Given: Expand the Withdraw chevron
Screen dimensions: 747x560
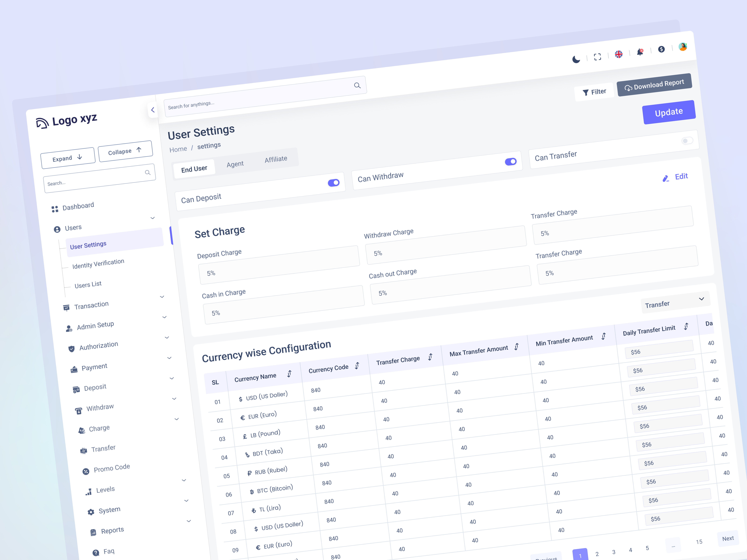Looking at the screenshot, I should tap(174, 399).
